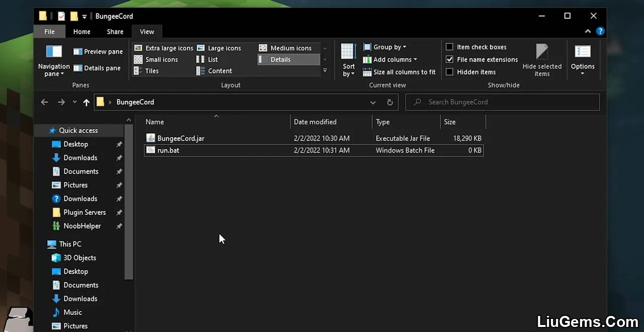The width and height of the screenshot is (644, 332).
Task: Switch to the Home ribbon tab
Action: click(x=82, y=32)
